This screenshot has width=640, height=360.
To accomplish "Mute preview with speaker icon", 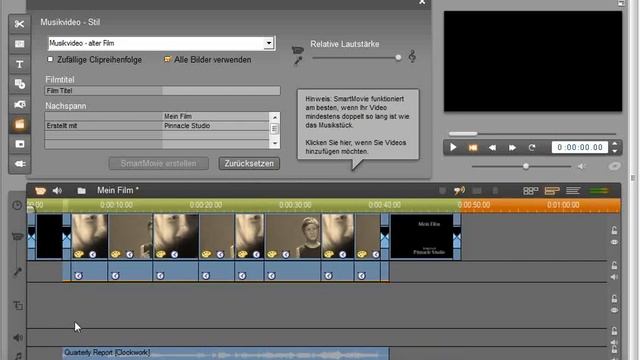I will (581, 166).
